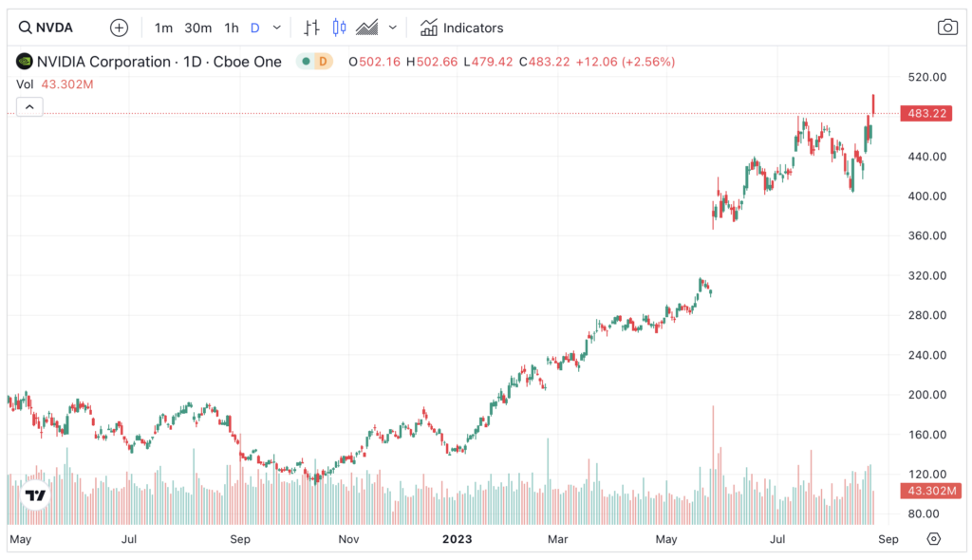The height and width of the screenshot is (560, 972).
Task: Click the open price value O502.16
Action: 374,62
